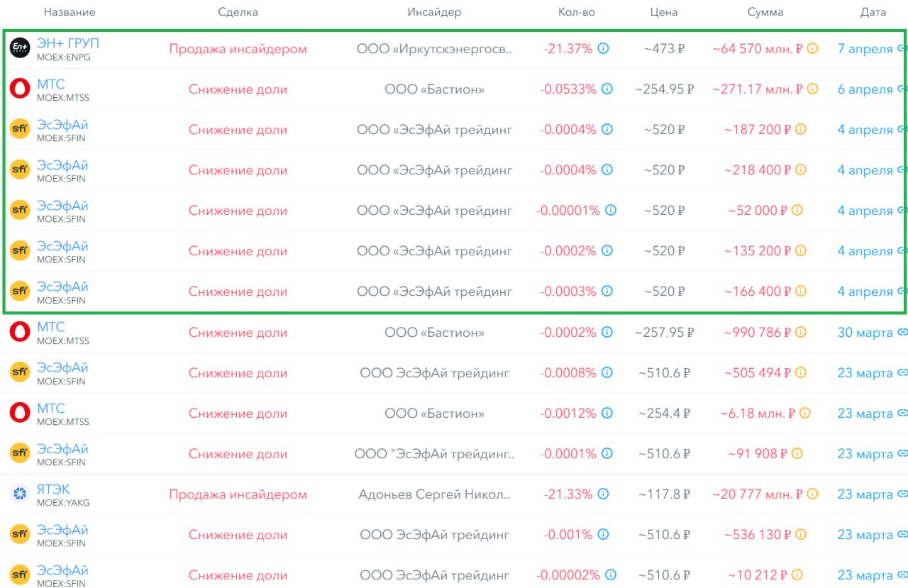The image size is (908, 588).
Task: Click coin icon beside ~10 212 ₽
Action: pos(797,575)
